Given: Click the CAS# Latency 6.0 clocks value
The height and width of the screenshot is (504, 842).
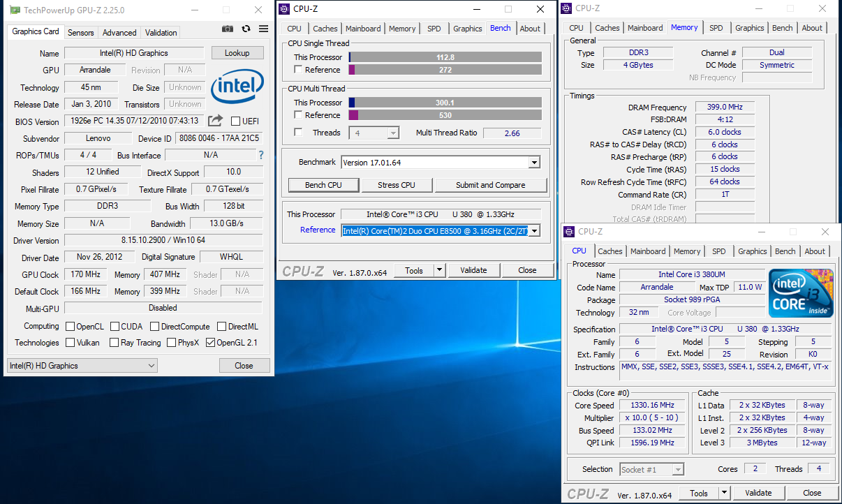Looking at the screenshot, I should [725, 132].
